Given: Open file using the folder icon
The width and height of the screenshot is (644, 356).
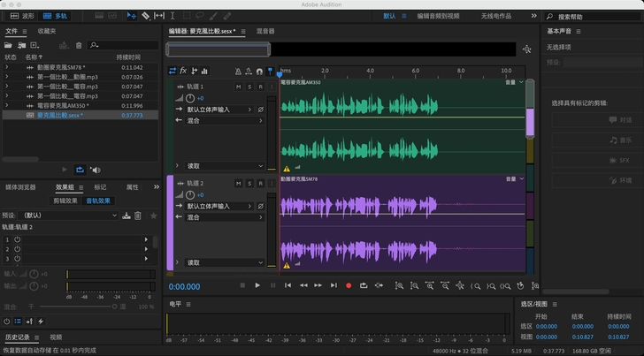Looking at the screenshot, I should (x=9, y=45).
